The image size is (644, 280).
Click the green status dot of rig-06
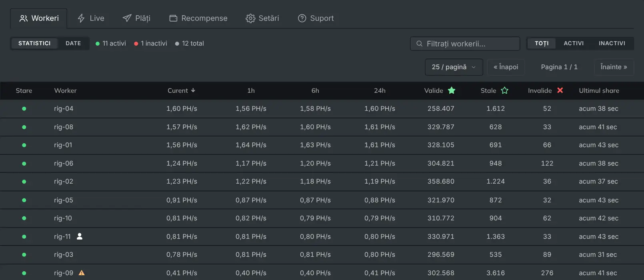tap(24, 164)
